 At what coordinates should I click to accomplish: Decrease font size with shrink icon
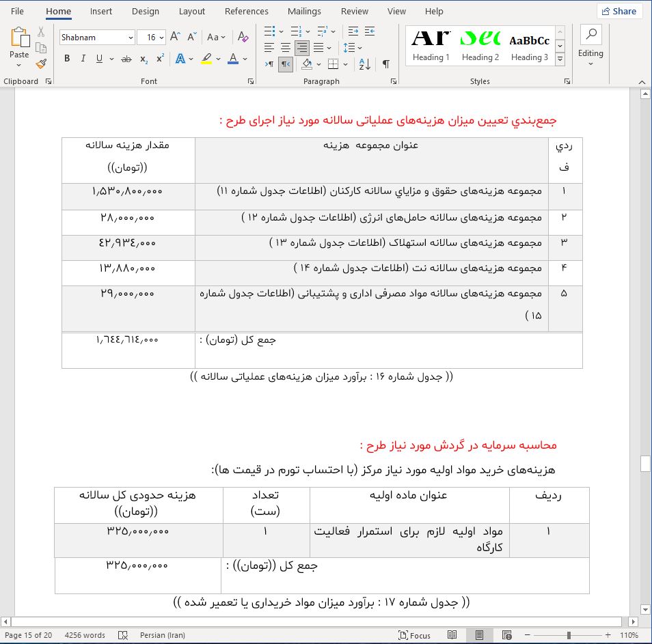191,37
